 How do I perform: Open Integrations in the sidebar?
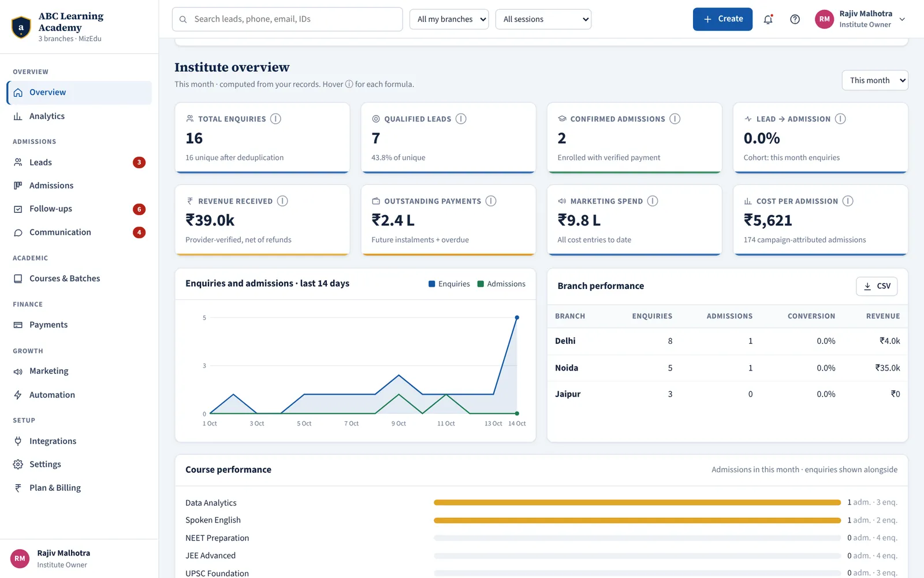(80, 441)
